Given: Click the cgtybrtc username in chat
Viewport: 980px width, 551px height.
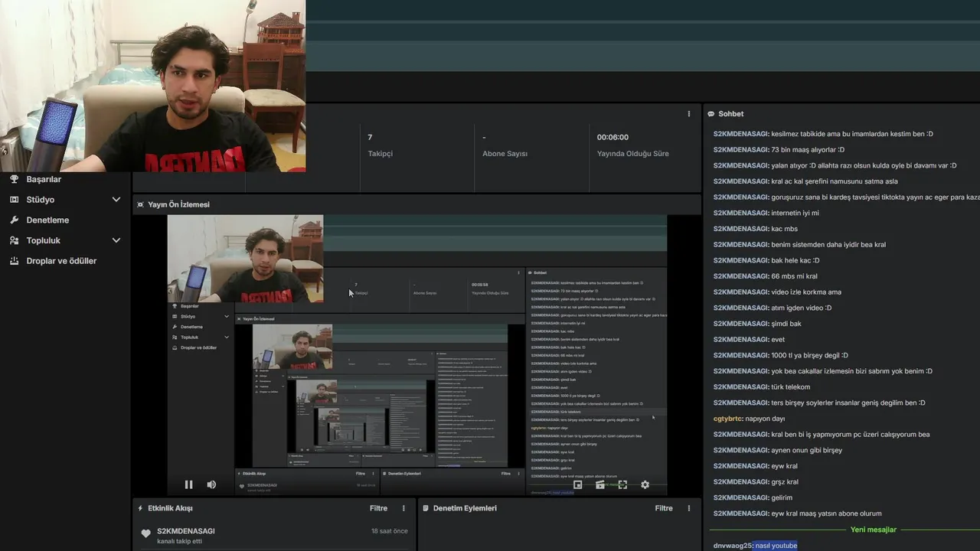Looking at the screenshot, I should [728, 419].
